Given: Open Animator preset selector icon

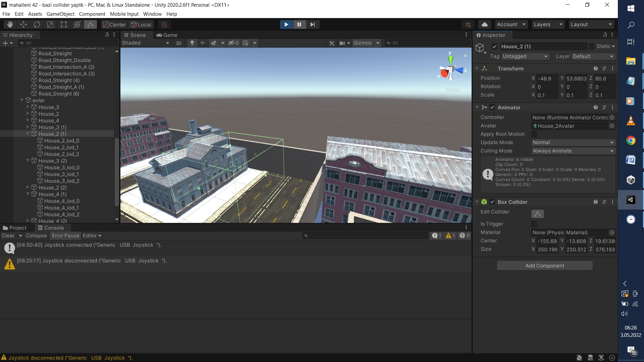Looking at the screenshot, I should click(x=604, y=107).
